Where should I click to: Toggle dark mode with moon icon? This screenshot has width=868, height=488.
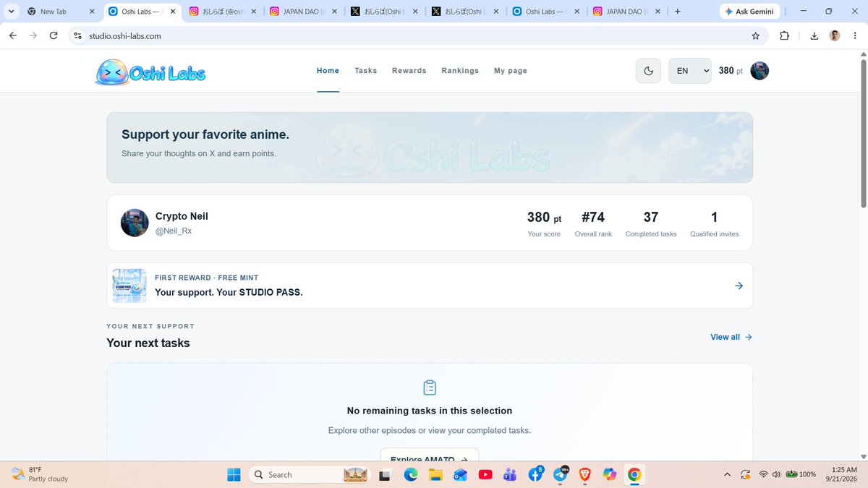coord(648,71)
